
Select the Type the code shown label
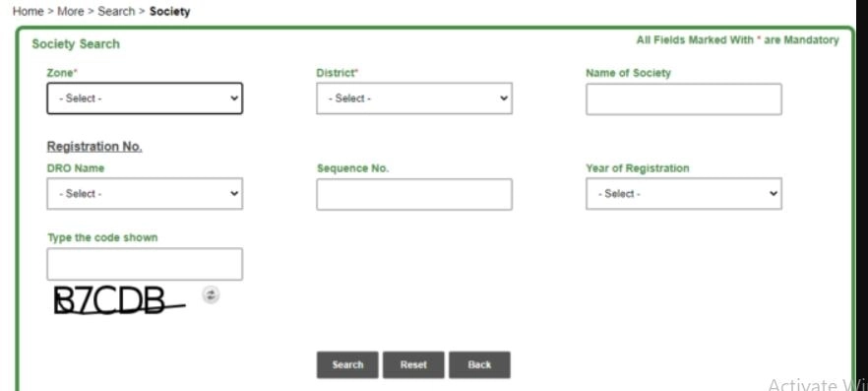coord(102,237)
